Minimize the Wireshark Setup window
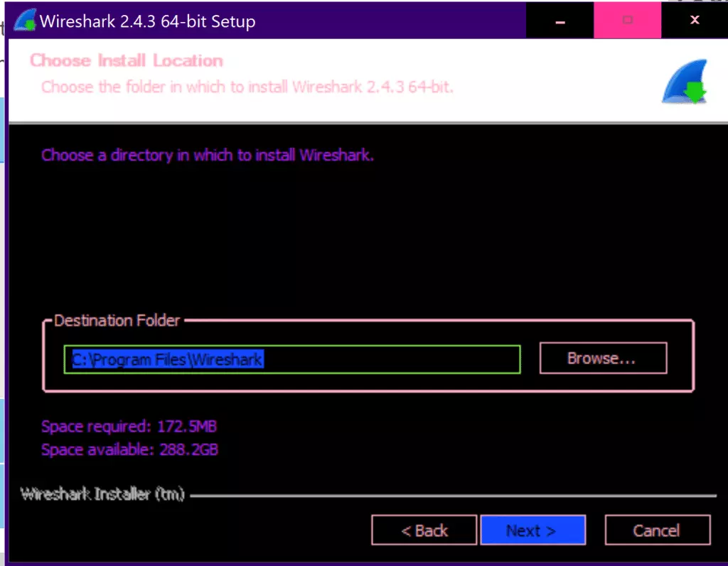This screenshot has width=728, height=566. pyautogui.click(x=559, y=20)
